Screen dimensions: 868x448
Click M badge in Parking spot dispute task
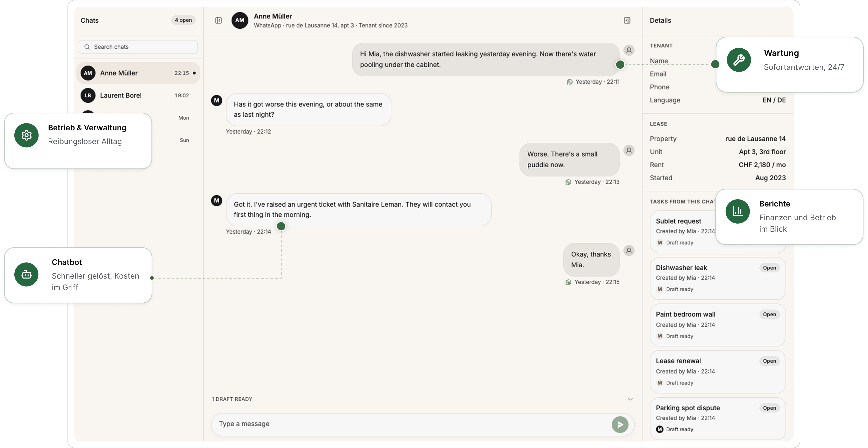click(659, 429)
